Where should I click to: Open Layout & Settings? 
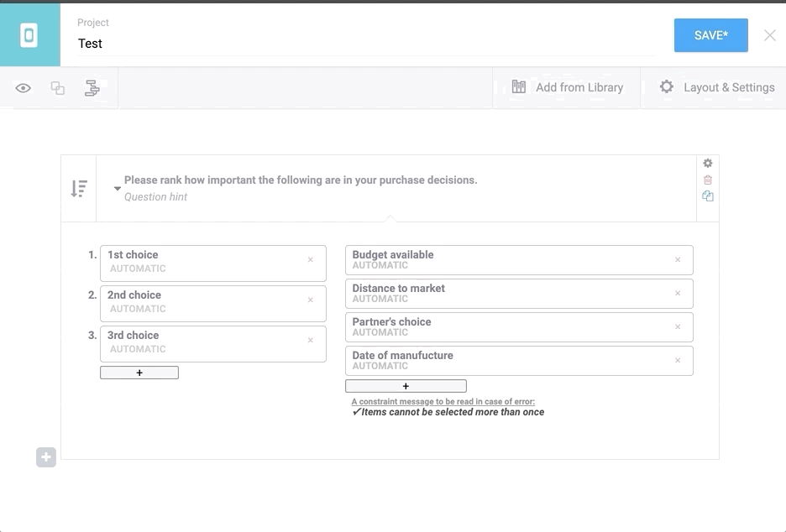(716, 87)
